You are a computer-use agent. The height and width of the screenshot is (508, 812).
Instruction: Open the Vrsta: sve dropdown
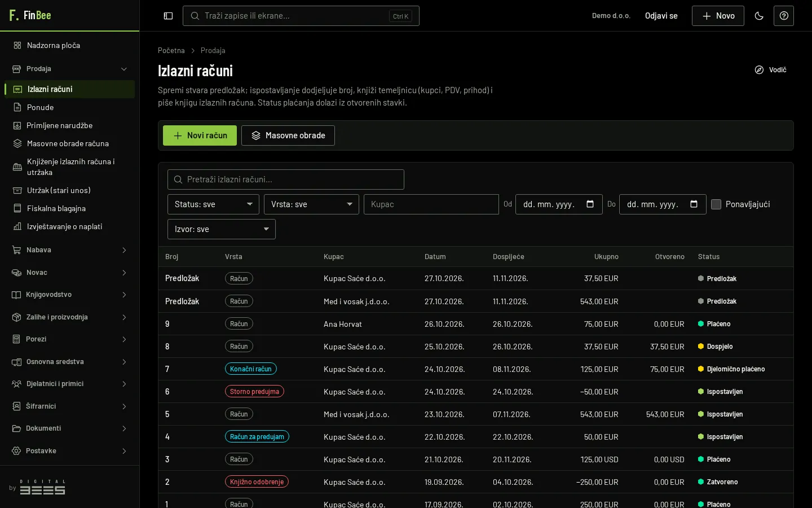311,204
